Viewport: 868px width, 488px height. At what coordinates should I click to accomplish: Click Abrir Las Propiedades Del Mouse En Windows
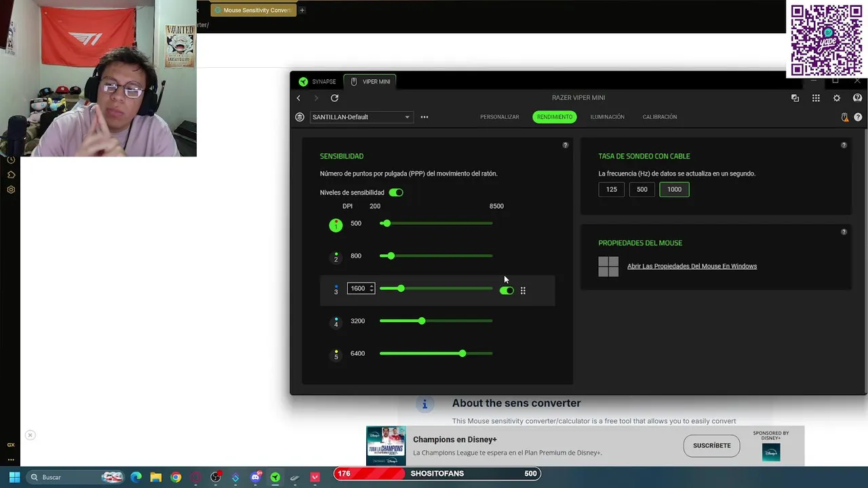click(692, 266)
